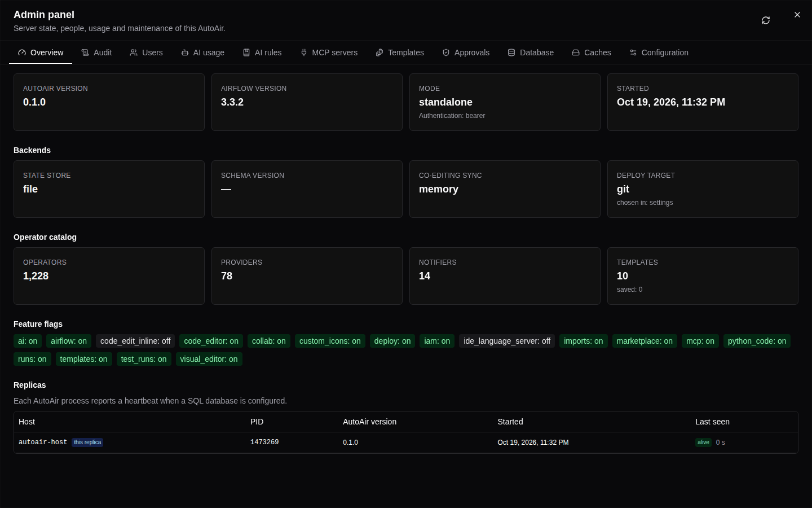Click the MCP servers plug icon
Screen dimensions: 812x508
(x=304, y=52)
